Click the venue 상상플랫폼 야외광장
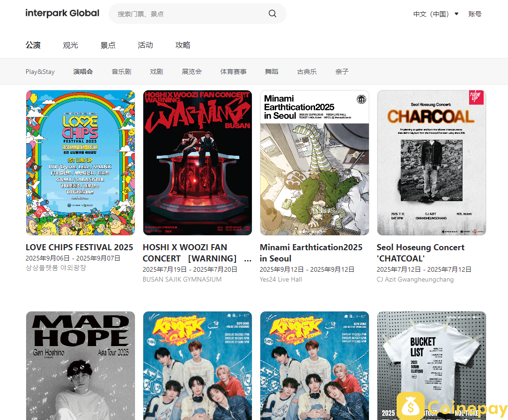The width and height of the screenshot is (508, 420). [56, 268]
